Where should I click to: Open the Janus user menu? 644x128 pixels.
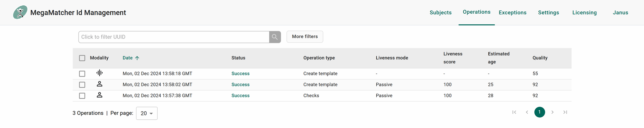621,12
